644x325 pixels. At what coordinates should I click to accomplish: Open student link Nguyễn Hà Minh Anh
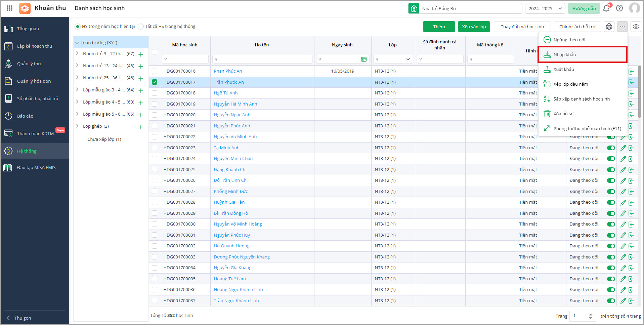pyautogui.click(x=235, y=104)
